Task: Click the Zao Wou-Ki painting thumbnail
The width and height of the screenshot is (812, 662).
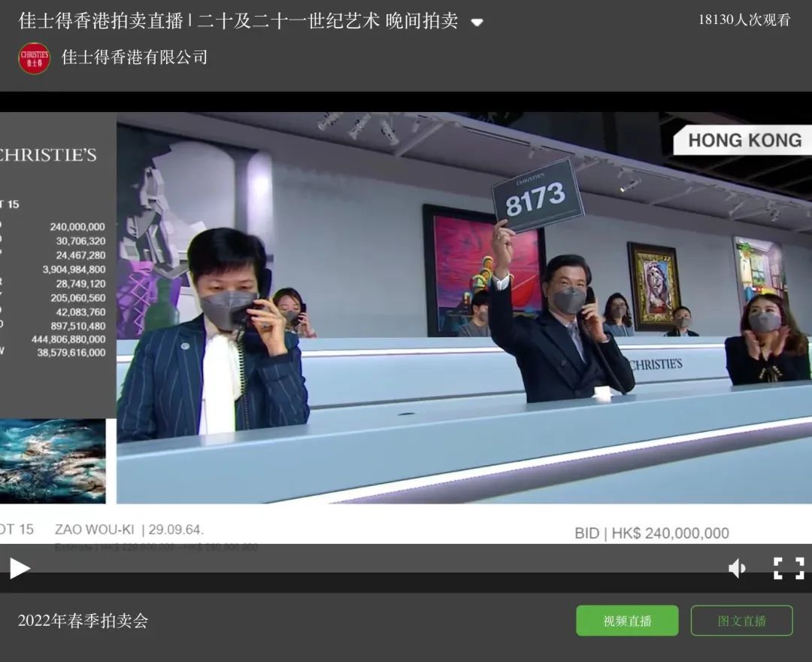Action: [53, 461]
